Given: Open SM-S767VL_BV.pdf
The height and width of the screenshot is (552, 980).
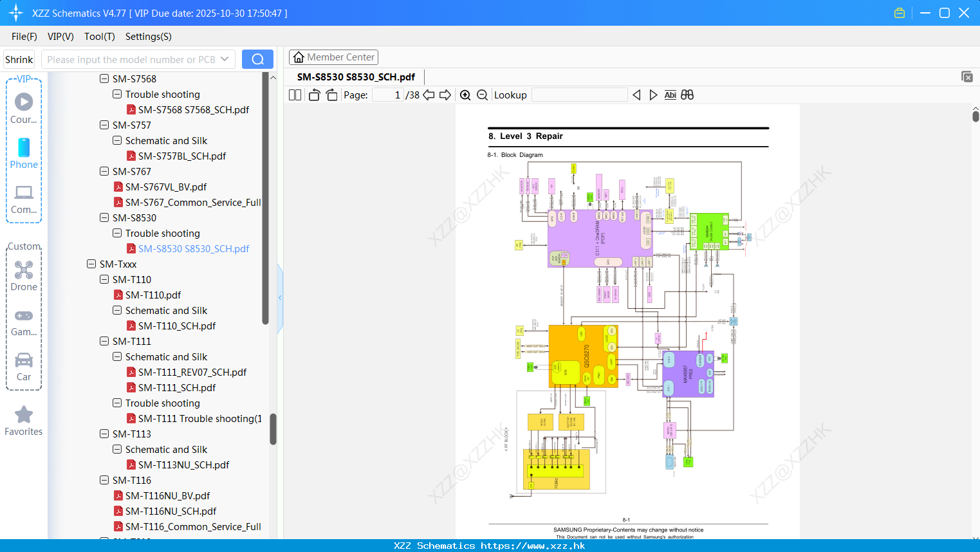Looking at the screenshot, I should point(160,187).
